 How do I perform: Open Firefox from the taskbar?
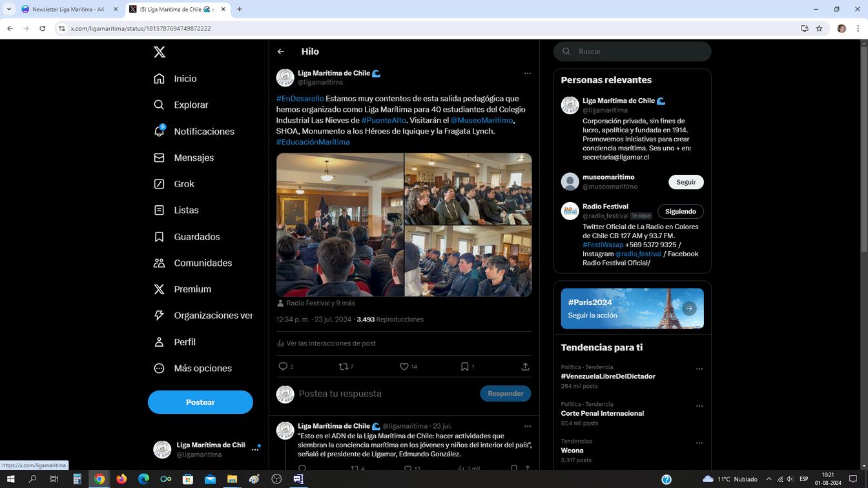click(x=121, y=479)
